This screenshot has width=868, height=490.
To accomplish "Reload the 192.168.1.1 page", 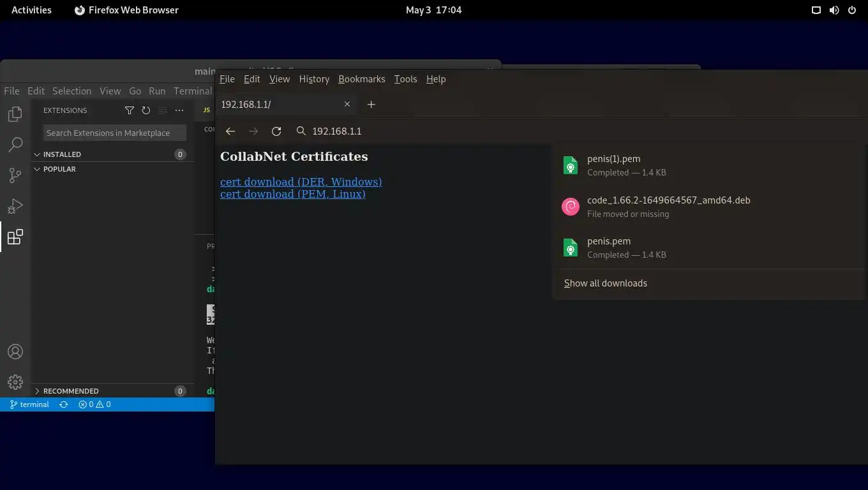I will point(276,131).
